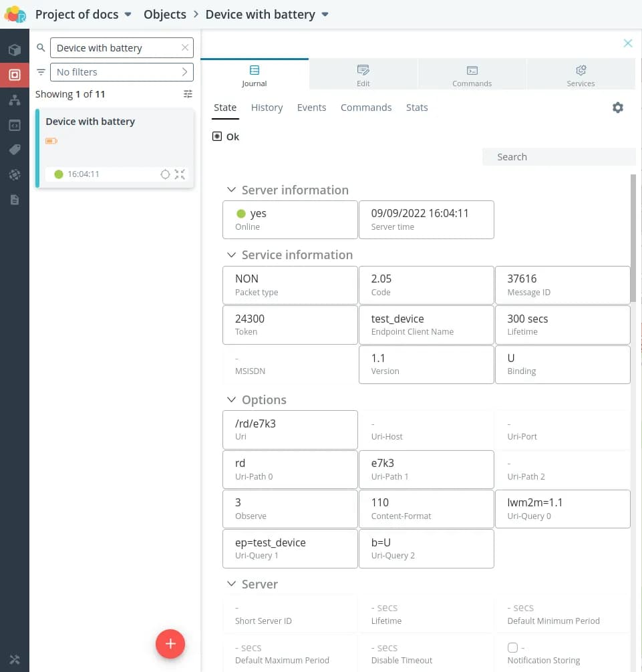This screenshot has height=672, width=642.
Task: Click the Search field in State panel
Action: pyautogui.click(x=558, y=157)
